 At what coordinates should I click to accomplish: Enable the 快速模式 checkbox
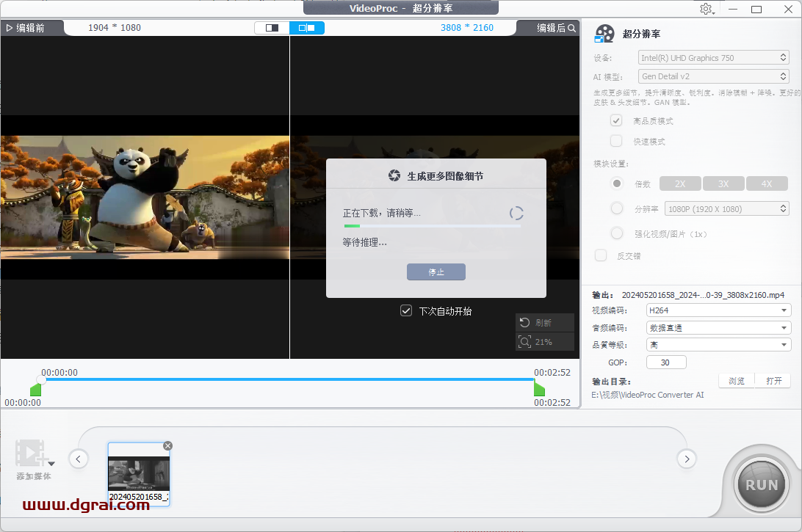pyautogui.click(x=616, y=141)
